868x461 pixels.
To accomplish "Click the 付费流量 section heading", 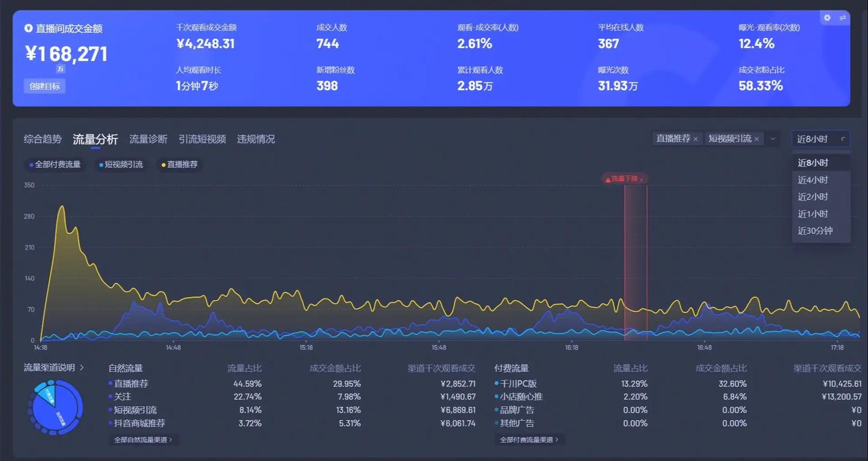I will tap(511, 368).
